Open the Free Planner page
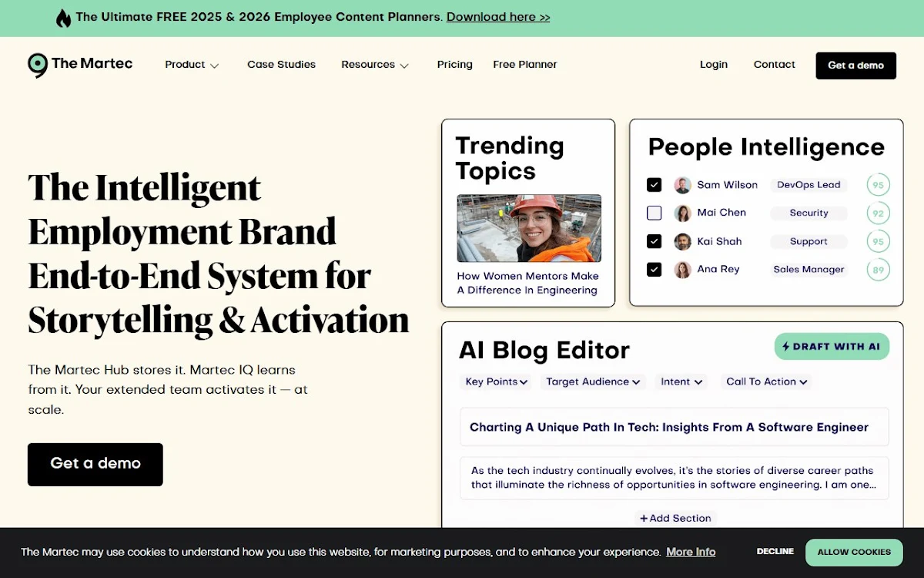This screenshot has width=924, height=578. click(525, 65)
